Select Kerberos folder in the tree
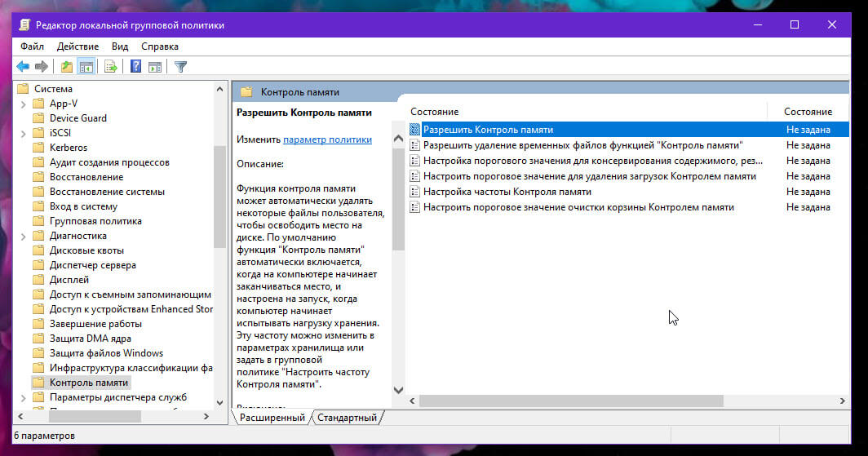The image size is (868, 456). click(68, 148)
